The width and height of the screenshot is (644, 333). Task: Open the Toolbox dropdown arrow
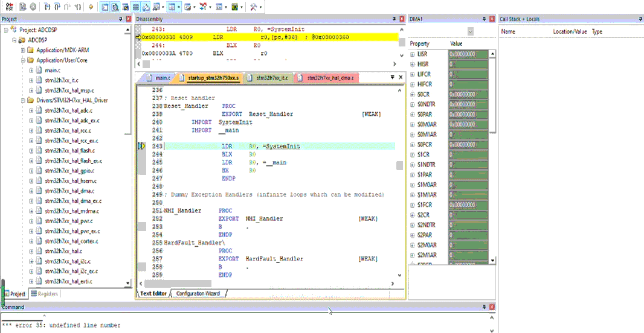pyautogui.click(x=260, y=7)
